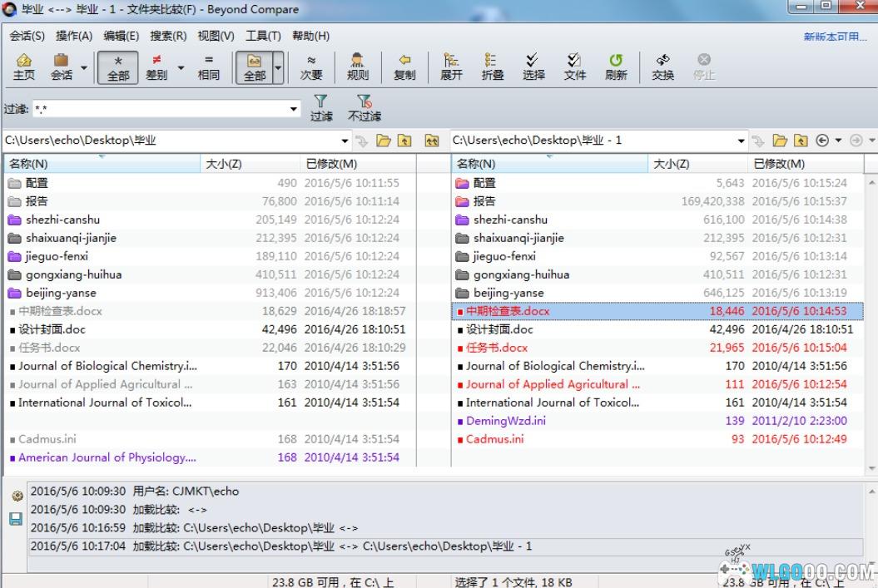Click the 不过滤 (no filter) button
This screenshot has height=588, width=878.
[365, 108]
